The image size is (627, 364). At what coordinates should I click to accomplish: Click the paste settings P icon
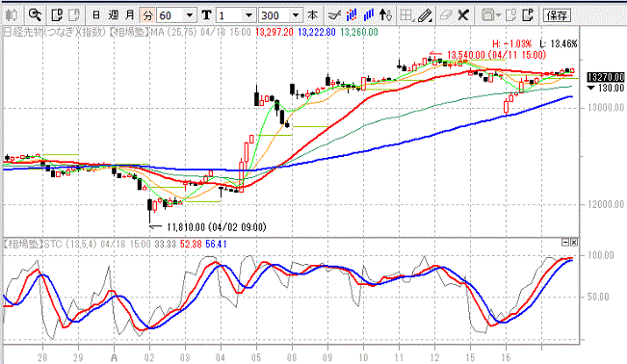(x=528, y=15)
